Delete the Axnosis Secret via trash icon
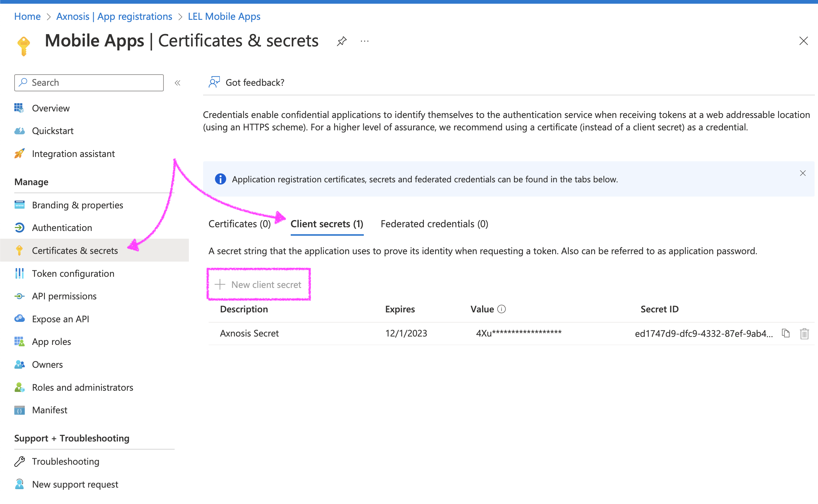818x504 pixels. pyautogui.click(x=804, y=333)
